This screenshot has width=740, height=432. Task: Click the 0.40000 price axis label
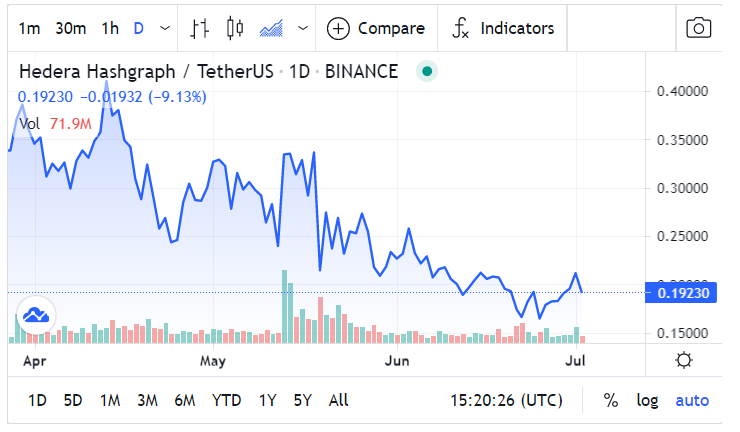[682, 91]
